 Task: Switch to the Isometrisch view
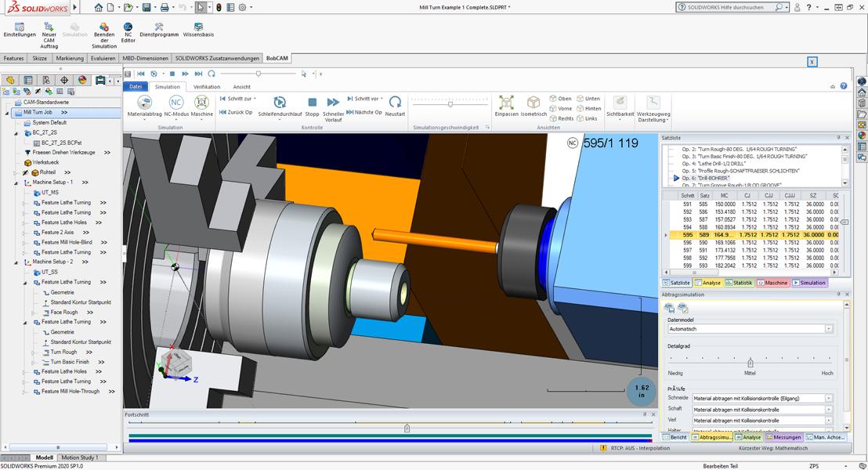tap(533, 106)
